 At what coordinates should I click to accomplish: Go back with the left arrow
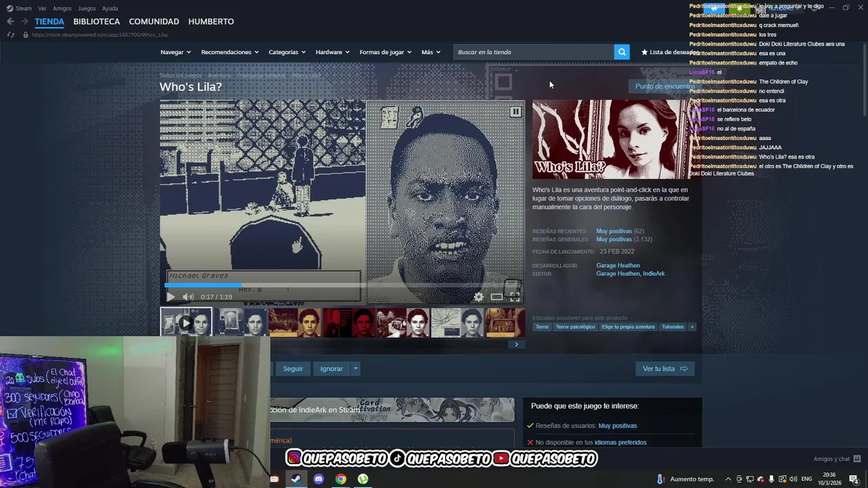[10, 22]
